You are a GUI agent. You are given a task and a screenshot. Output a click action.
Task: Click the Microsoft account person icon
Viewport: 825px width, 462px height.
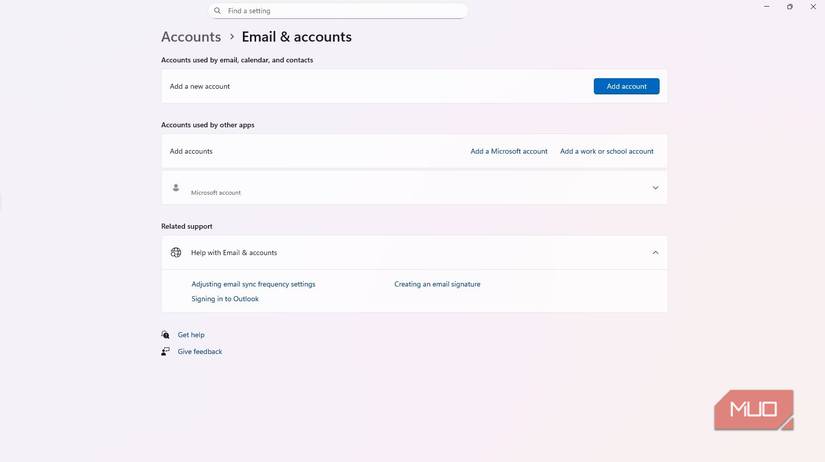[176, 187]
